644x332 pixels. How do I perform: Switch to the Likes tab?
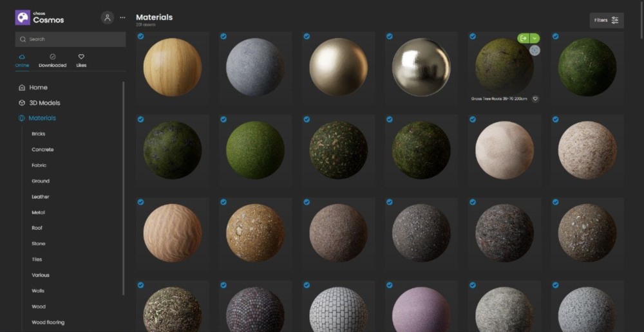click(81, 60)
